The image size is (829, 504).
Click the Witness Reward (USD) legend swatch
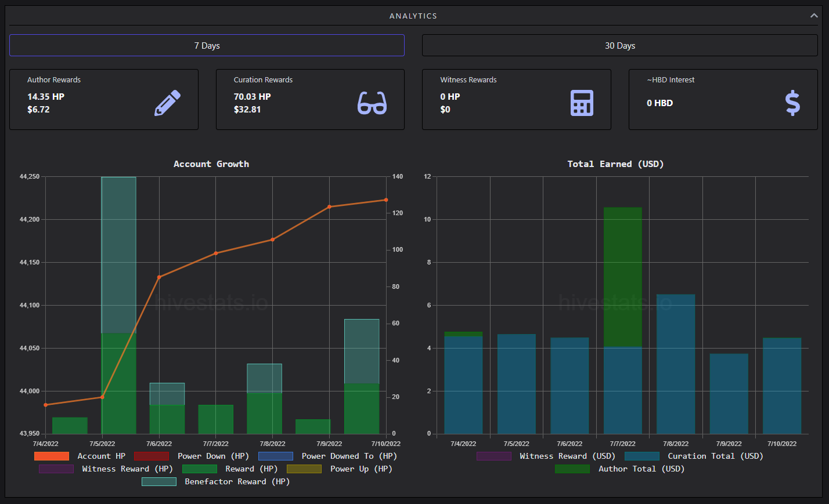click(494, 456)
